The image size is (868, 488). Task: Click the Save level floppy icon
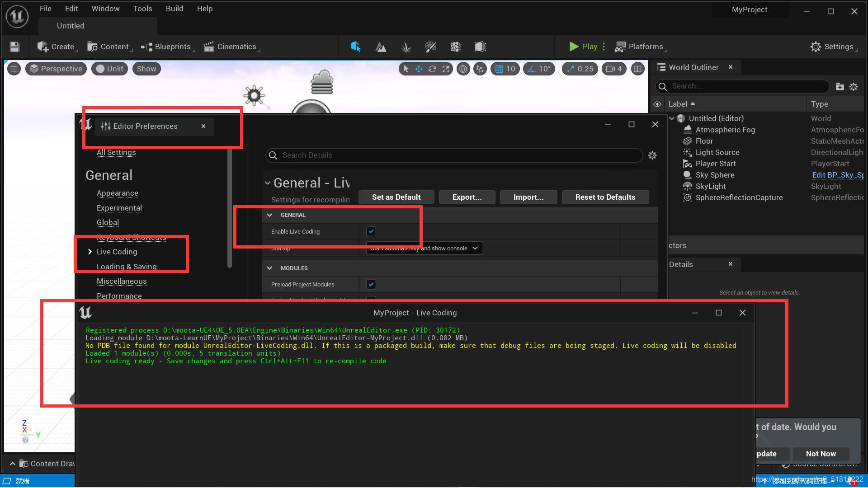(x=14, y=47)
